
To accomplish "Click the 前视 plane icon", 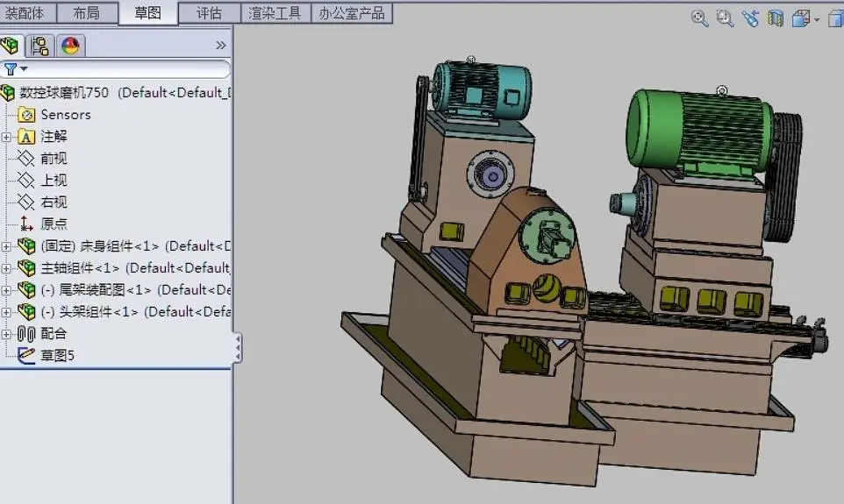I will (25, 158).
